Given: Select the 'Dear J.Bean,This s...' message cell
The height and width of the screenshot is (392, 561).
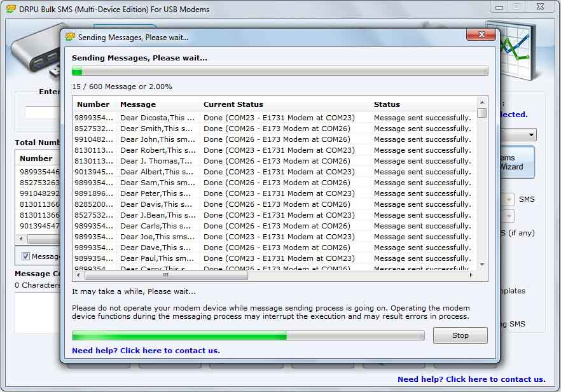Looking at the screenshot, I should pyautogui.click(x=158, y=215).
